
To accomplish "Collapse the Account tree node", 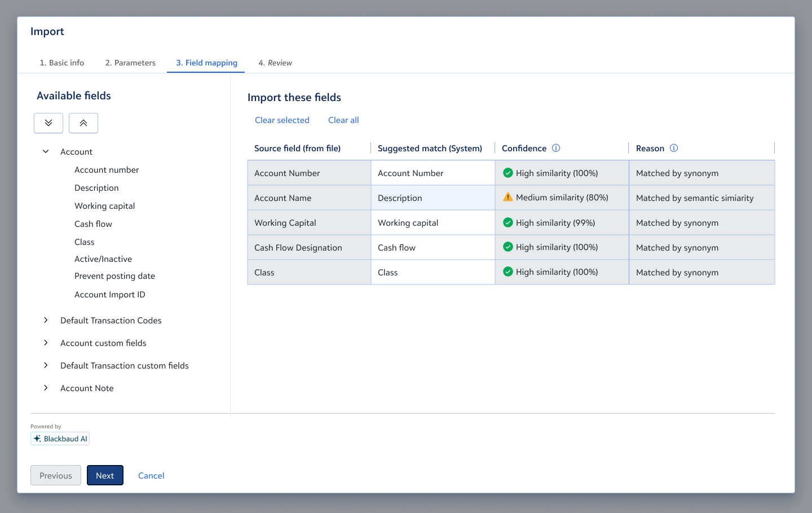I will pos(46,151).
